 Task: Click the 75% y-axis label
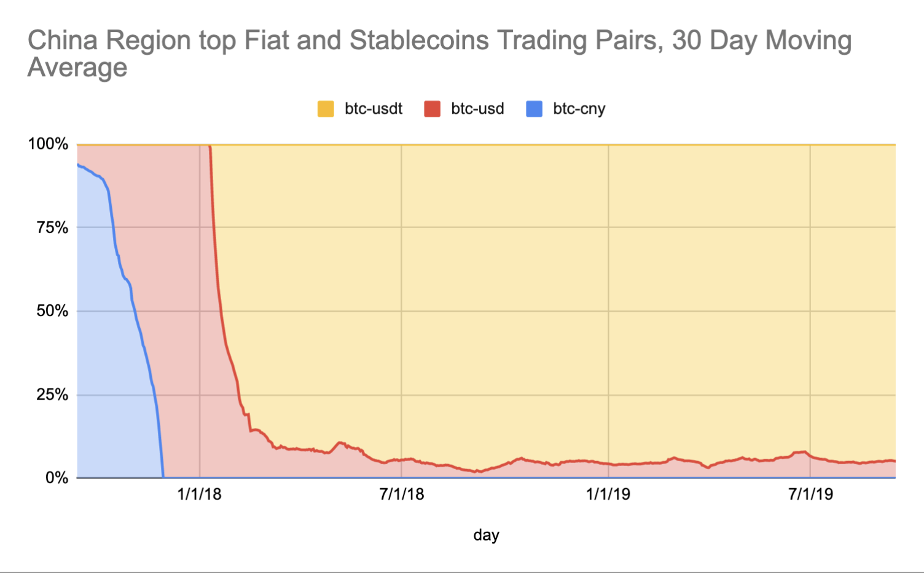(x=52, y=227)
